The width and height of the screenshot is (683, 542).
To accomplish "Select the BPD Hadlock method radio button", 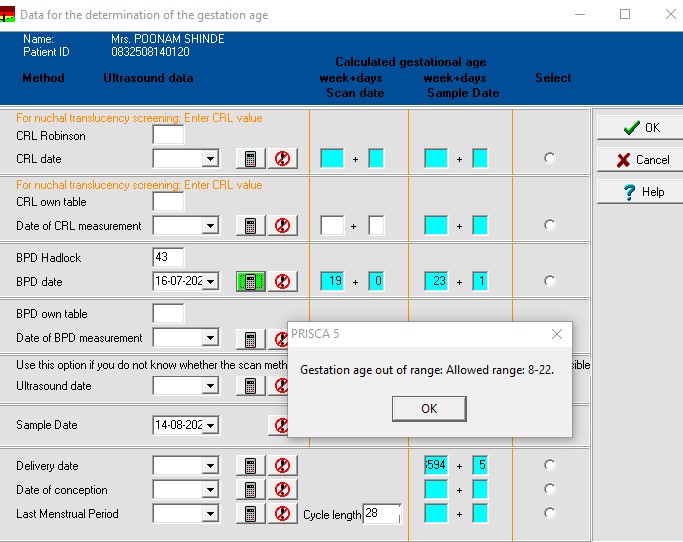I will (x=549, y=282).
